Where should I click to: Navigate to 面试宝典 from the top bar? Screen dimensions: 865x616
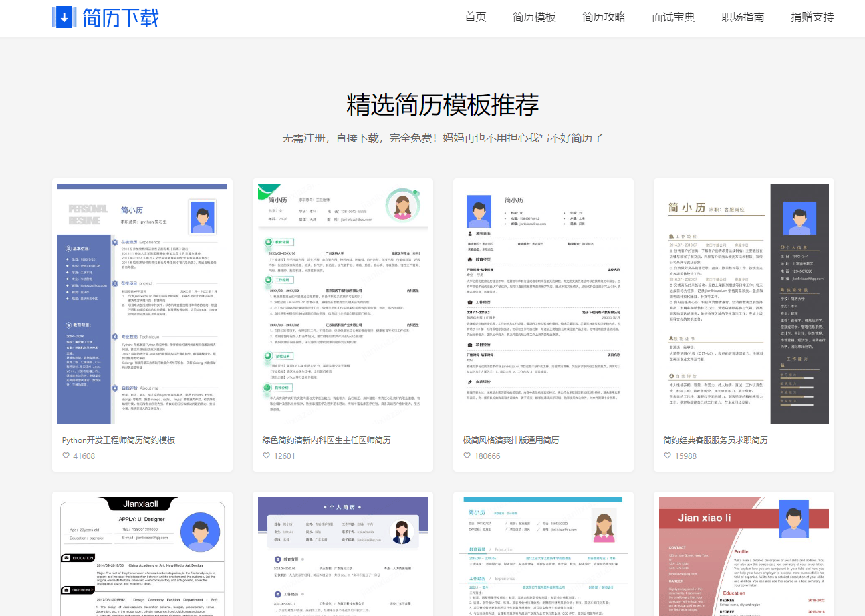(673, 17)
